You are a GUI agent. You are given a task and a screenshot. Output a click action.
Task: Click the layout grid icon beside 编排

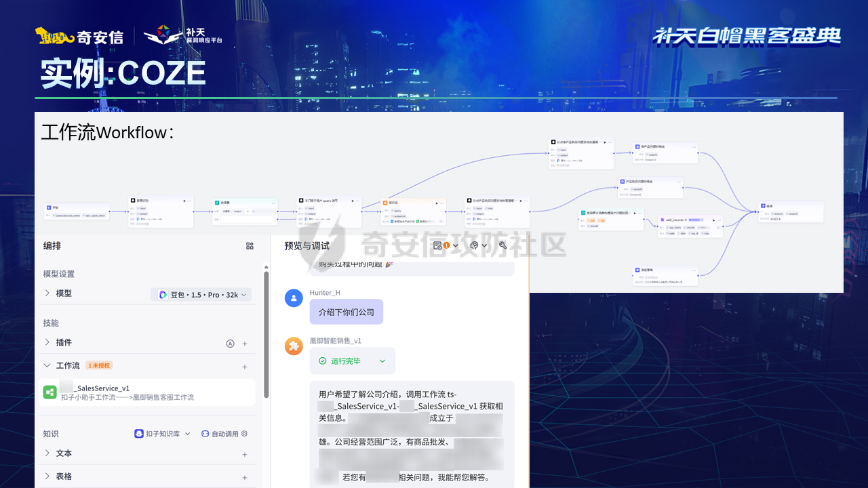click(250, 246)
